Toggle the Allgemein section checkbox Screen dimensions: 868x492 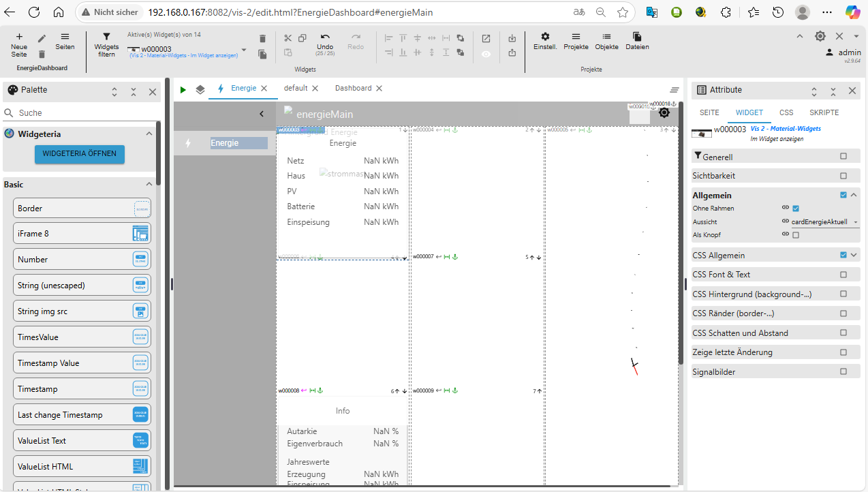[843, 195]
